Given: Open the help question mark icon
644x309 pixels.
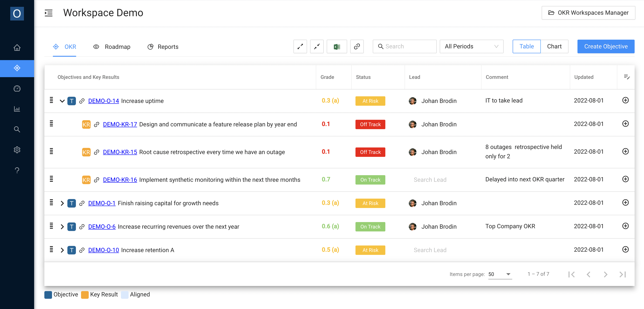Looking at the screenshot, I should click(17, 170).
